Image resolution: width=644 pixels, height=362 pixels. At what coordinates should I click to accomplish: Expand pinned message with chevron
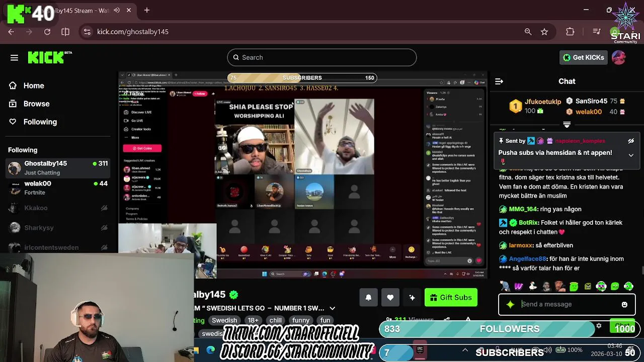tap(631, 155)
